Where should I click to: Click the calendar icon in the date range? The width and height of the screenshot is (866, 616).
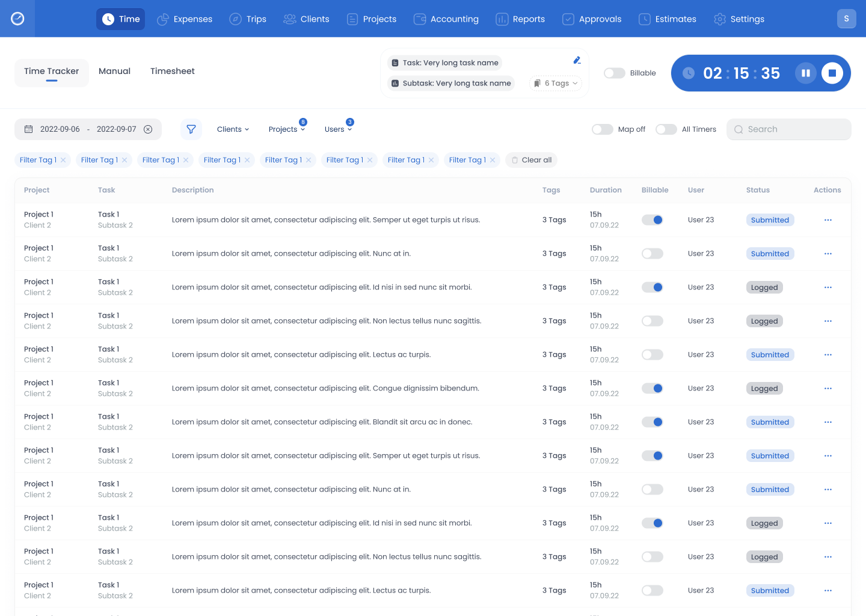(x=28, y=129)
